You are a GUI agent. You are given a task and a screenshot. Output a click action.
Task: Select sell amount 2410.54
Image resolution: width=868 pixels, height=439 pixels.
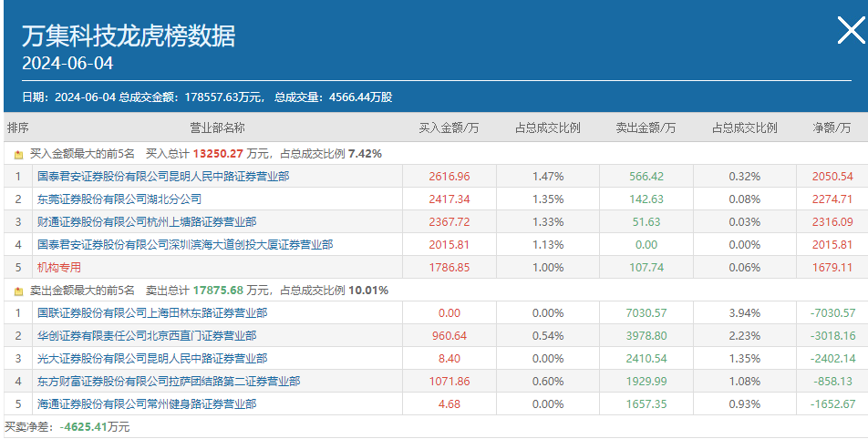tap(646, 358)
